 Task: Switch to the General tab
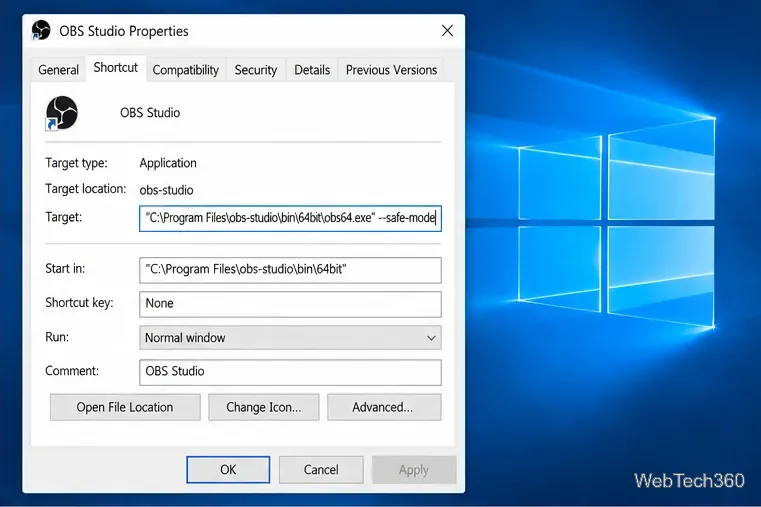pos(58,70)
